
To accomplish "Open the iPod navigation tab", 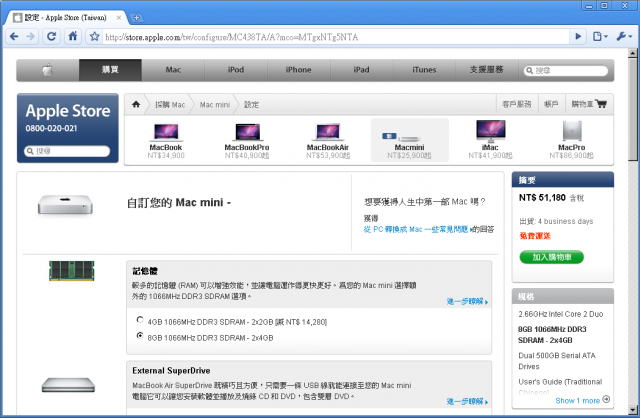I will 236,70.
